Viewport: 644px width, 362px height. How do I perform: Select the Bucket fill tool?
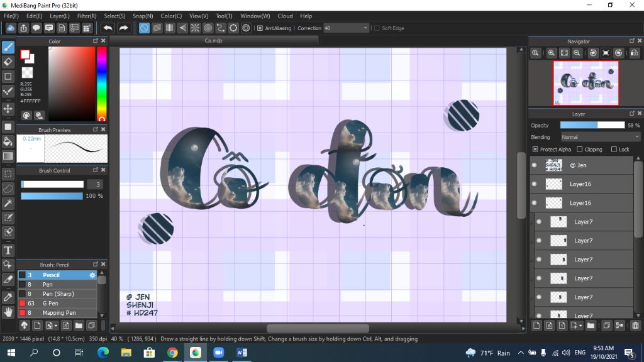[8, 142]
